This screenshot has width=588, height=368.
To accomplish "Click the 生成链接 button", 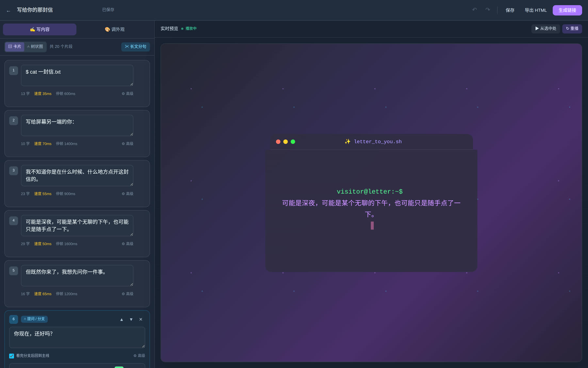I will [x=567, y=10].
